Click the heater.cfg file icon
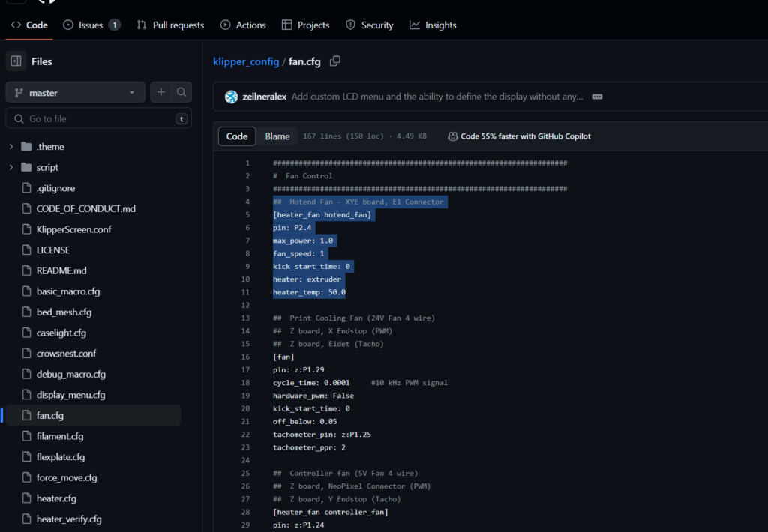This screenshot has width=768, height=532. 26,498
